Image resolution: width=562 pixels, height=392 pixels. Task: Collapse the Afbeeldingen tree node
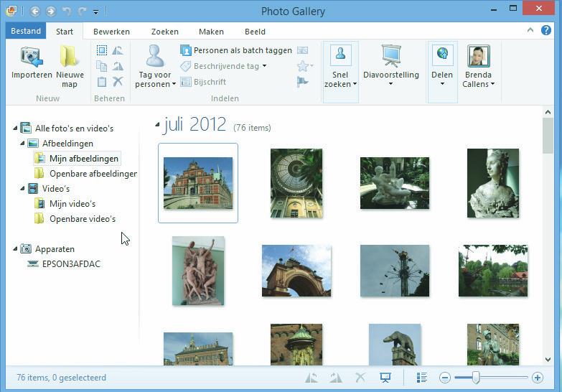pyautogui.click(x=23, y=144)
